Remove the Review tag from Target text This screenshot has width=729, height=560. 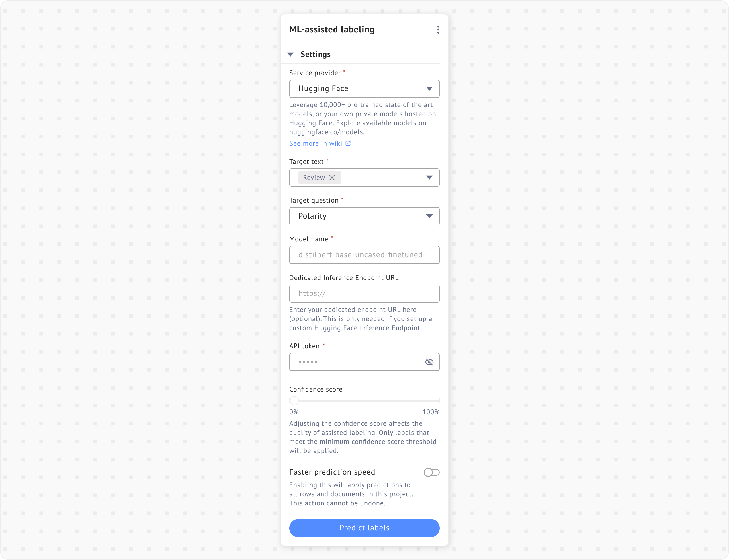click(x=332, y=178)
